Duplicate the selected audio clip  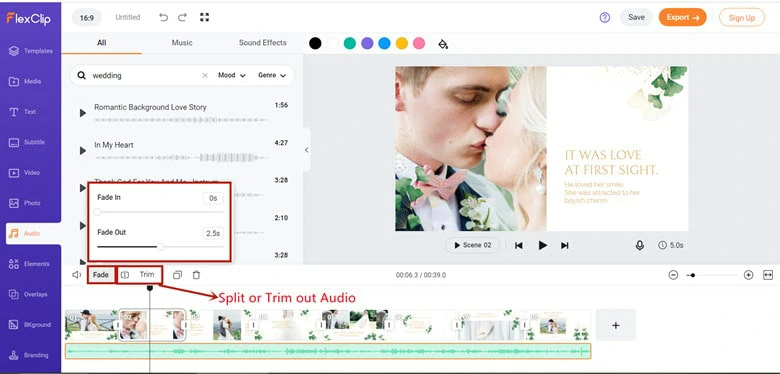177,275
